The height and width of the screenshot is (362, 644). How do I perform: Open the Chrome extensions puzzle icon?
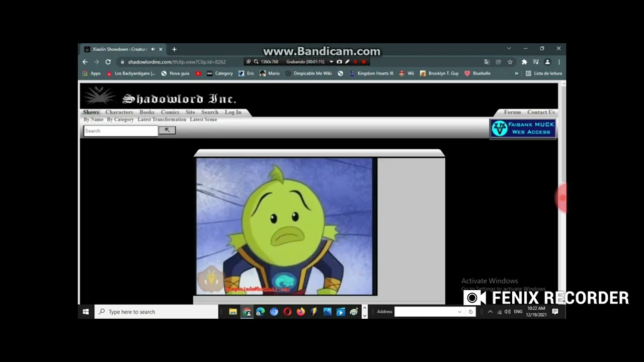[524, 62]
